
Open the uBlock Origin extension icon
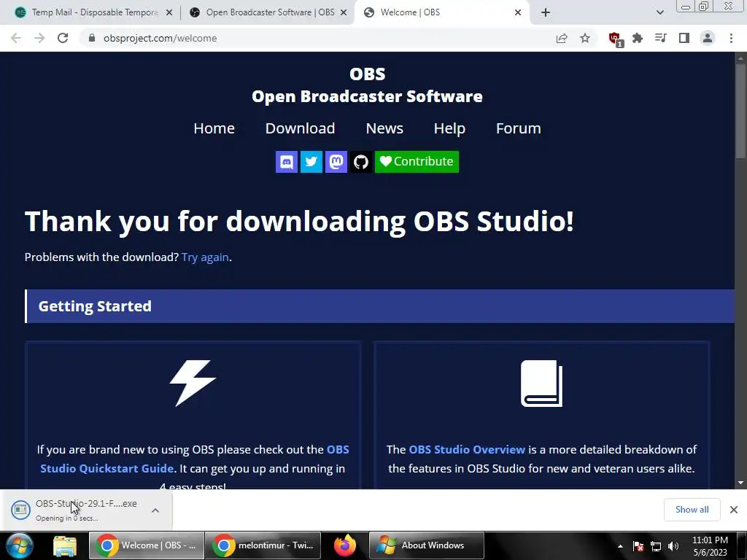pos(615,39)
